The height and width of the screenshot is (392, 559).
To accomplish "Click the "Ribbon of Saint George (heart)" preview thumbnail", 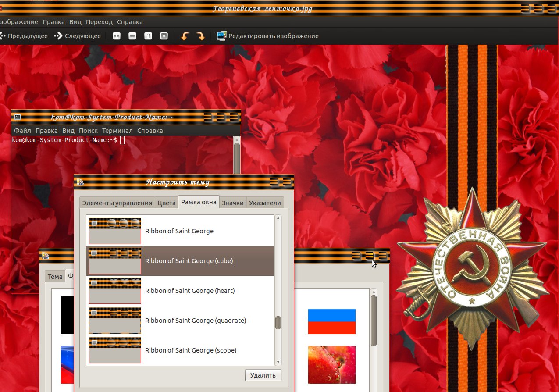I will [115, 291].
